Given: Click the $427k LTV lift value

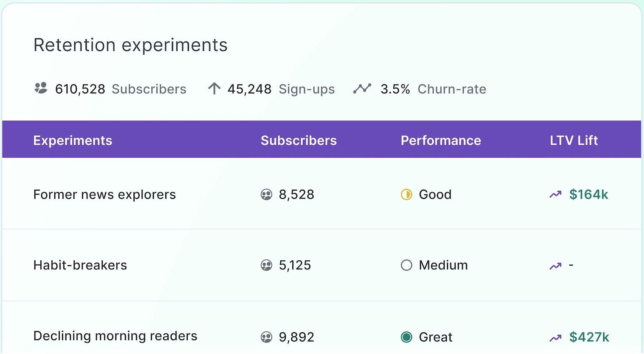Looking at the screenshot, I should 589,337.
